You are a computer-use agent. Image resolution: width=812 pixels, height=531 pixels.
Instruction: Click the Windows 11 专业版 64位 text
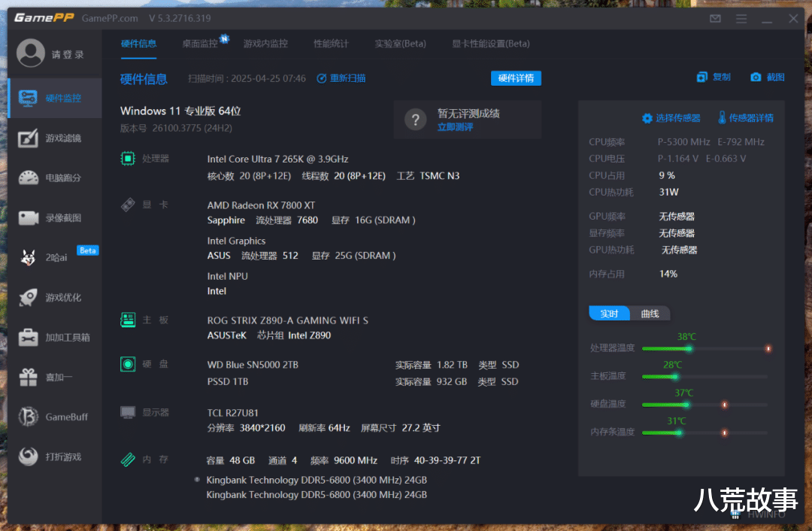[180, 111]
